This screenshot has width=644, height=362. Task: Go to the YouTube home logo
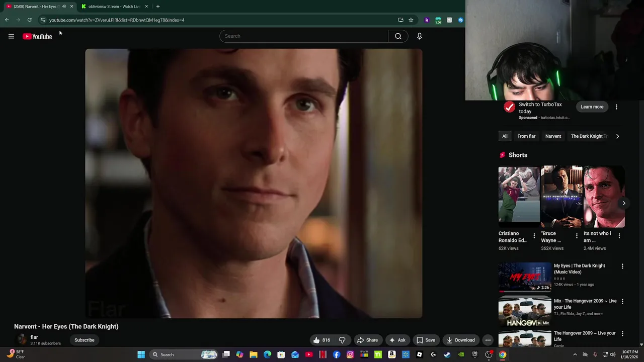(37, 36)
